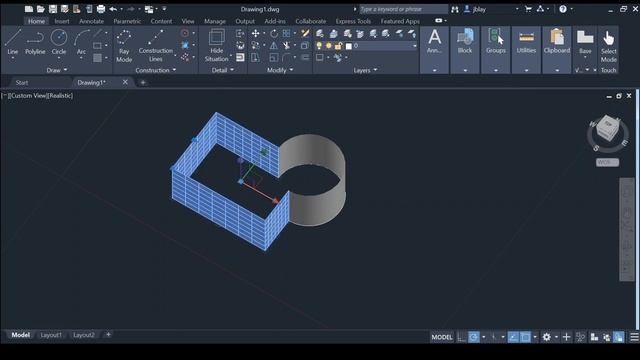Toggle polar tracking in status bar
Viewport: 640px width, 360px height.
pos(474,337)
